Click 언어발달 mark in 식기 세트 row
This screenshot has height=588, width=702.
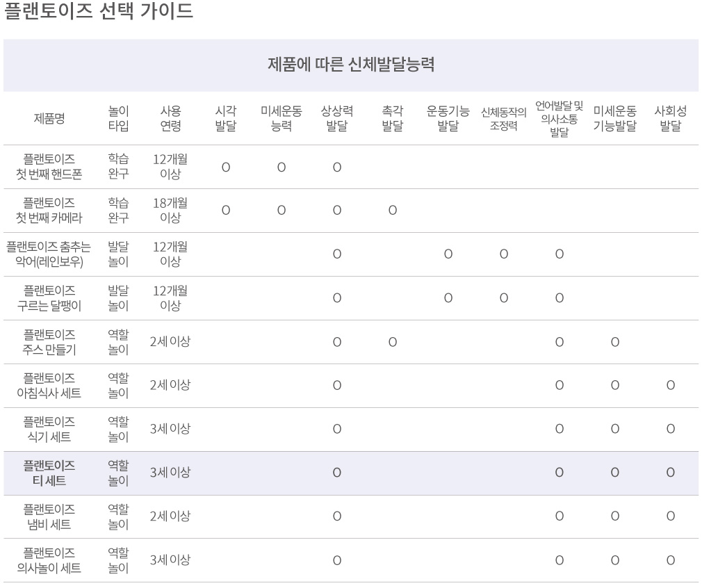tap(560, 430)
